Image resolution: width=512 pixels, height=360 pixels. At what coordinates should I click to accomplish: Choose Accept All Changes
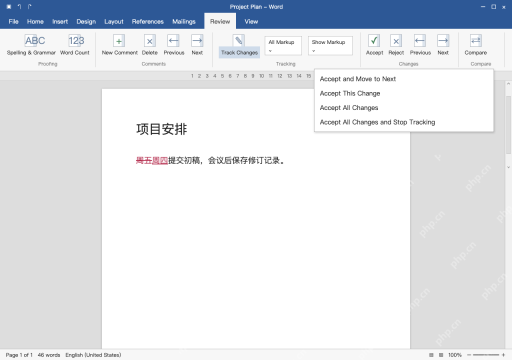point(404,108)
